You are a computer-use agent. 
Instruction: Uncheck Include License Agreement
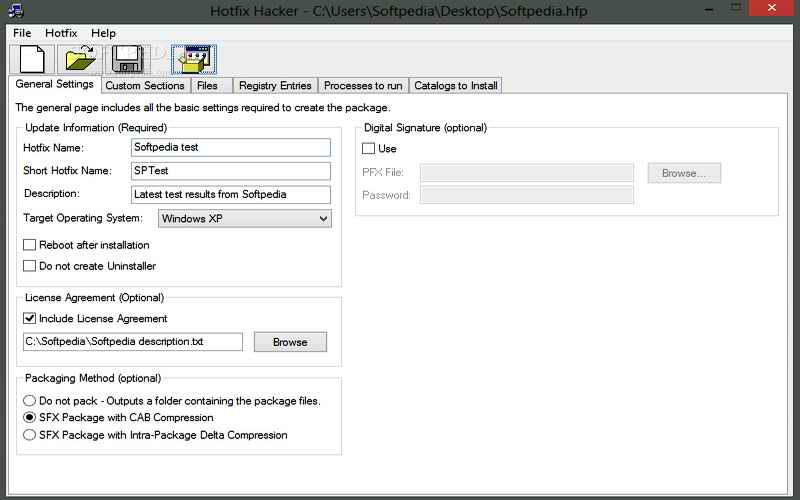pyautogui.click(x=30, y=319)
